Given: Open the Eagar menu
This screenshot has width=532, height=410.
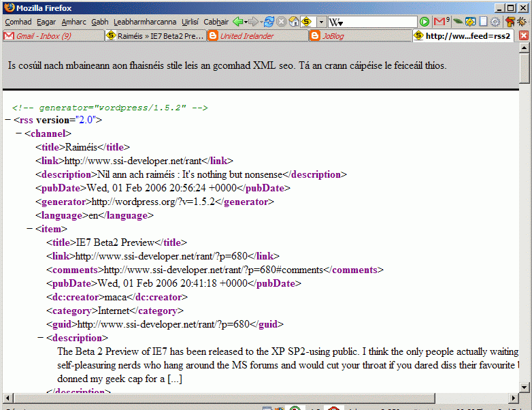Looking at the screenshot, I should 46,22.
